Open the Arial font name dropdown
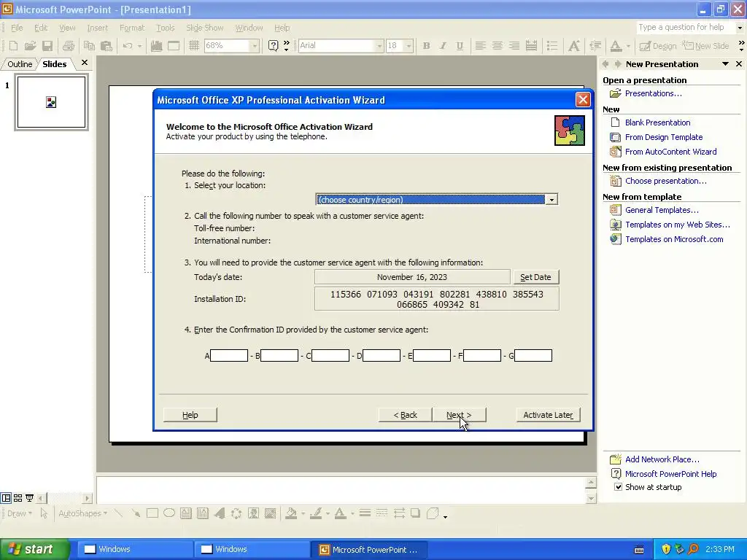Screen dimensions: 747x560 point(379,46)
